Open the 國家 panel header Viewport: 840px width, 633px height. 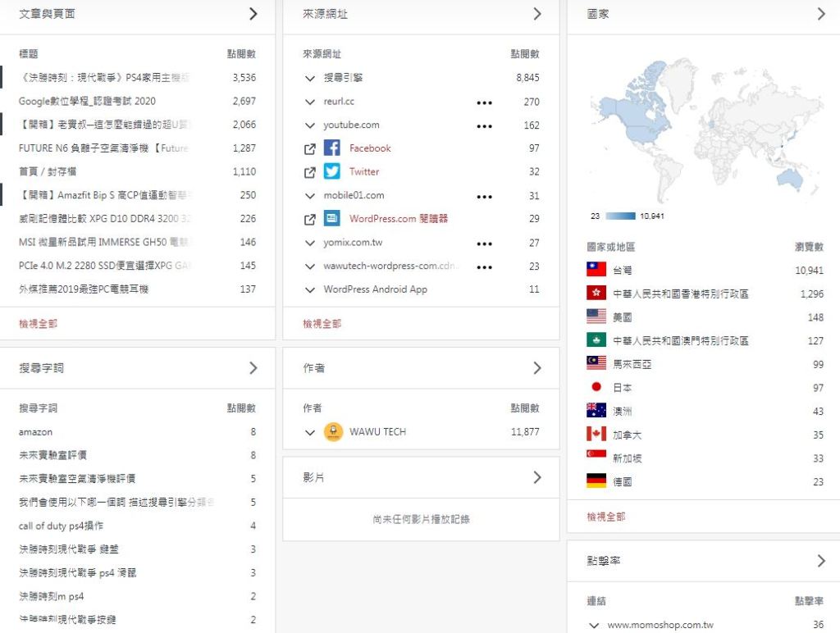point(821,14)
